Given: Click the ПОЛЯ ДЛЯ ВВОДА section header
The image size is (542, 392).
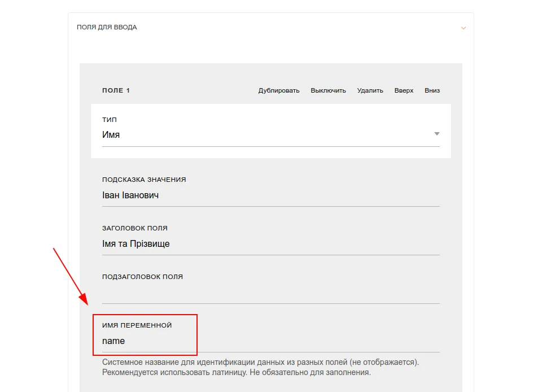Looking at the screenshot, I should [x=107, y=27].
